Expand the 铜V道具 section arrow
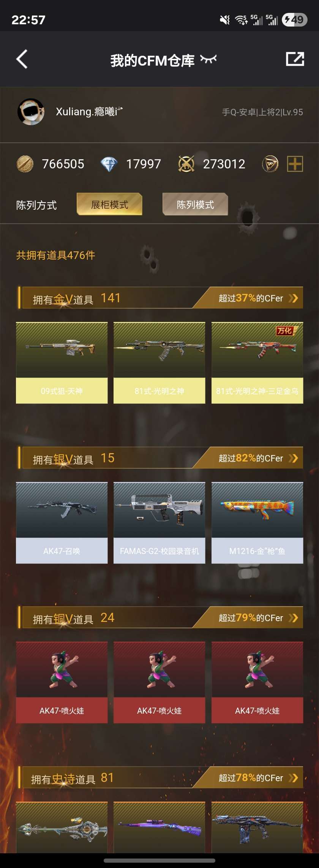This screenshot has height=868, width=319. [x=293, y=618]
